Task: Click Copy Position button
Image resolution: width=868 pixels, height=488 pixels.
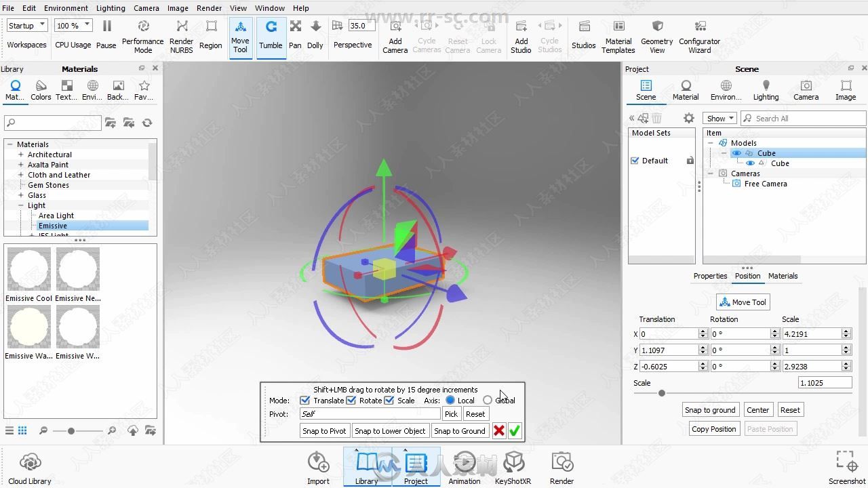Action: coord(713,429)
